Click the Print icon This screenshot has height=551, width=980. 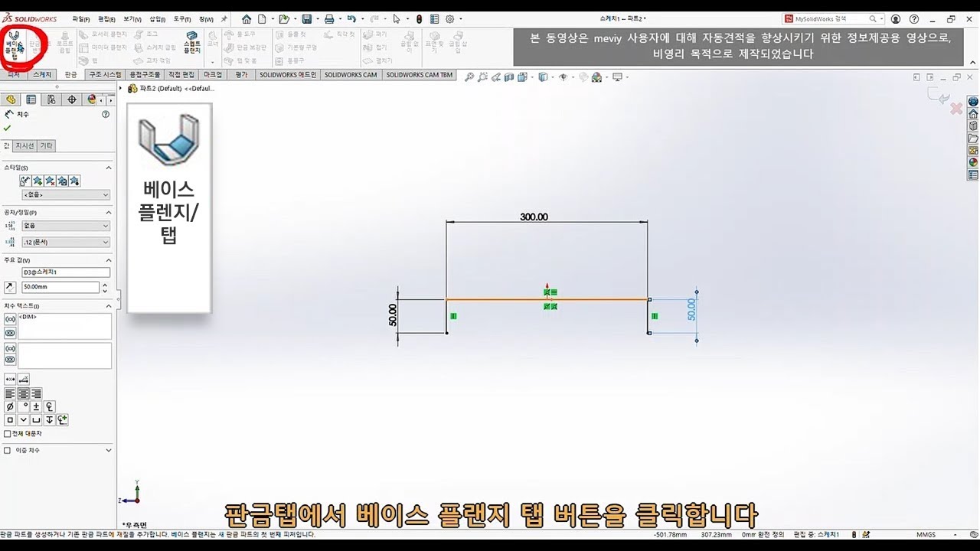pyautogui.click(x=328, y=19)
